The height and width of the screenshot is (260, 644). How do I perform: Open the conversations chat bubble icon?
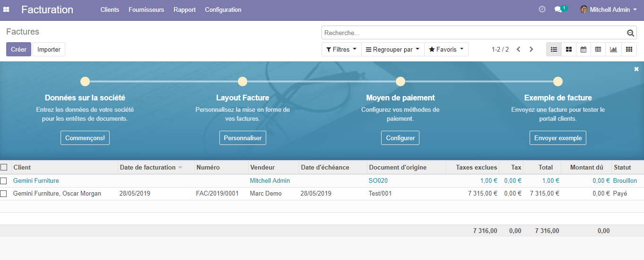558,9
